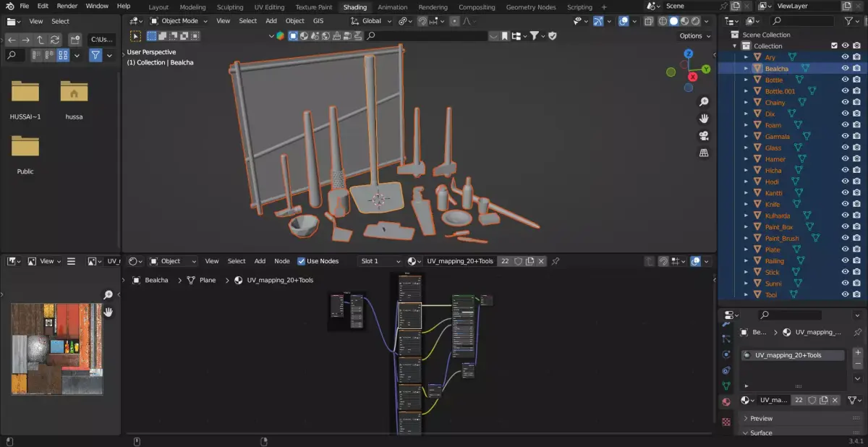Click the texture image preview
868x447 pixels.
pos(57,349)
